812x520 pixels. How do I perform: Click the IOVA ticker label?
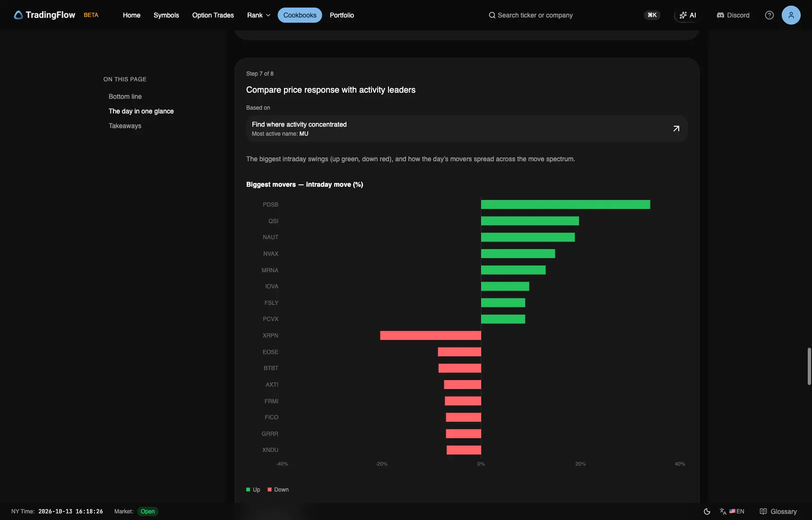tap(272, 286)
